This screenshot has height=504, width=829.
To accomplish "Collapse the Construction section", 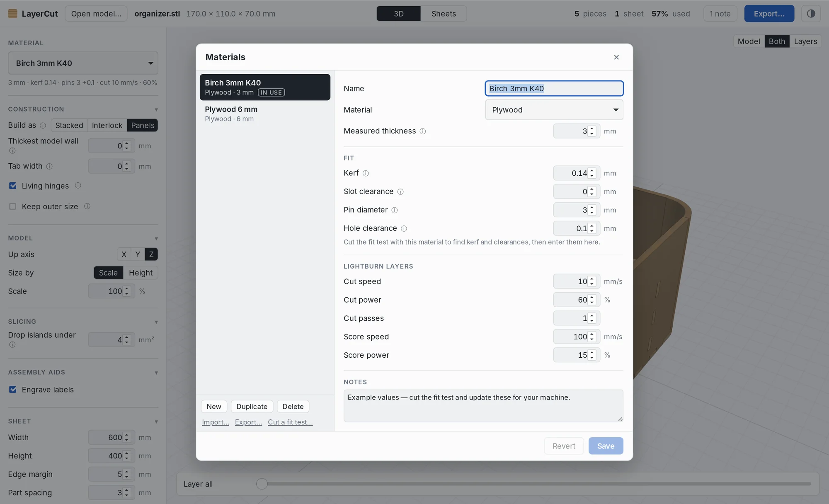I will pyautogui.click(x=156, y=110).
